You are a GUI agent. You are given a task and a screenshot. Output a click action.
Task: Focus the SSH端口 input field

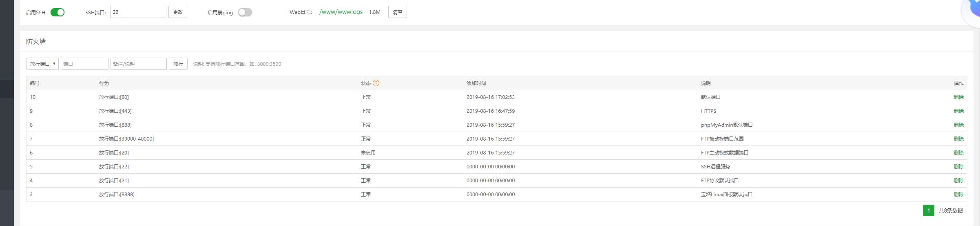tap(138, 12)
